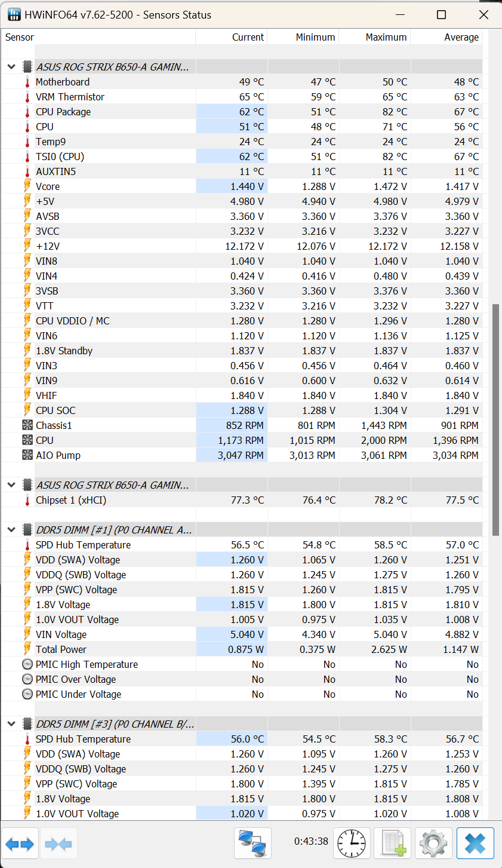Click the AIO Pump fan icon
The height and width of the screenshot is (868, 502).
(27, 455)
